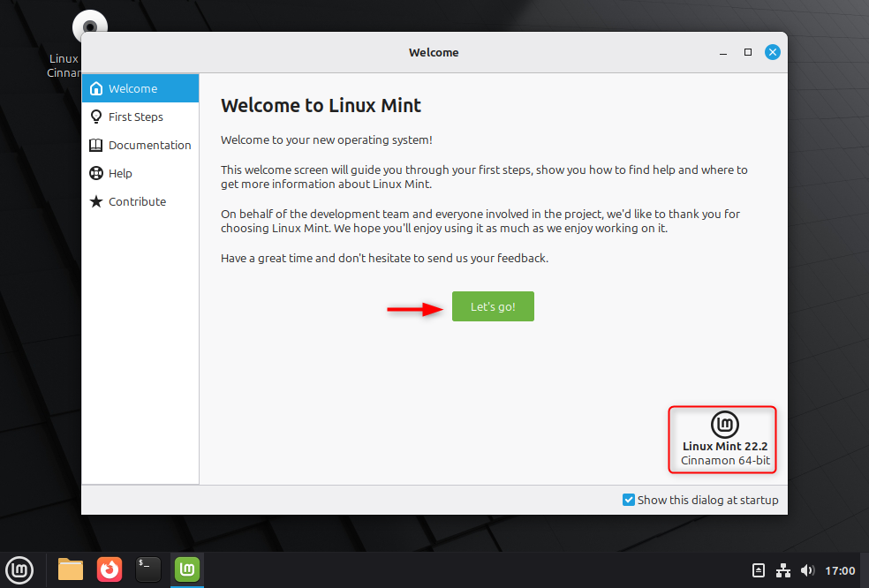
Task: Launch Firefox from the taskbar
Action: (109, 569)
